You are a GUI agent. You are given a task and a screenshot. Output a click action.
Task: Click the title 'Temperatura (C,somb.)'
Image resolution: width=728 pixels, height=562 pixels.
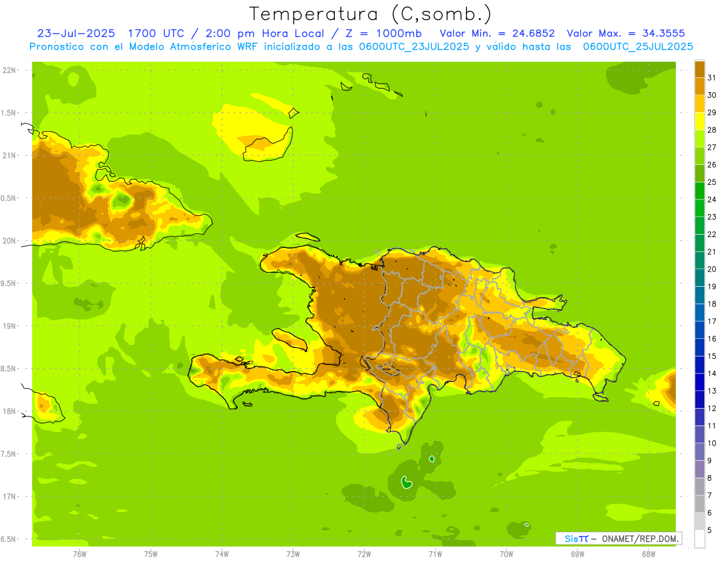(x=370, y=14)
